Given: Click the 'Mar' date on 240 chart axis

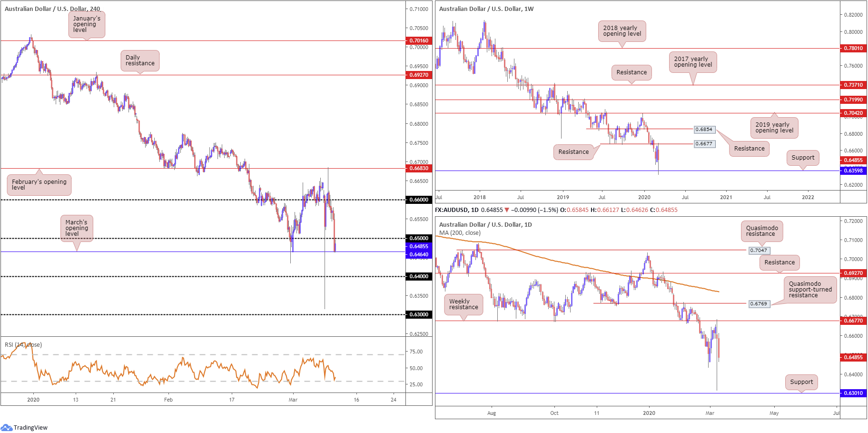Looking at the screenshot, I should 293,400.
